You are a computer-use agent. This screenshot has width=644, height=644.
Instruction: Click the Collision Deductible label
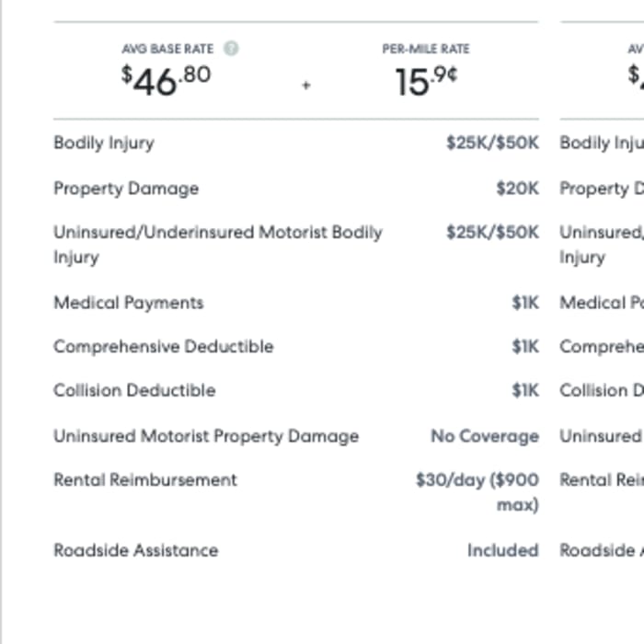tap(134, 390)
